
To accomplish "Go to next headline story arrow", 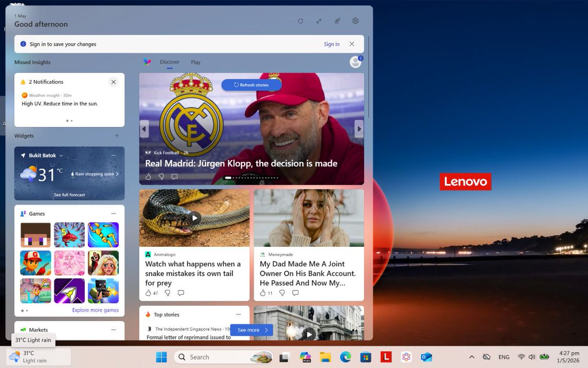I will pyautogui.click(x=359, y=129).
